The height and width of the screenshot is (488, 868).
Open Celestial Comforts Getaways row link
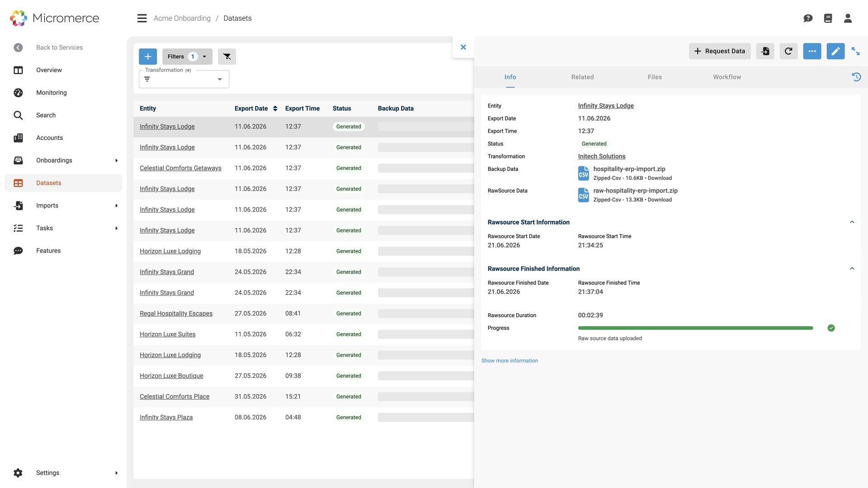pos(180,168)
